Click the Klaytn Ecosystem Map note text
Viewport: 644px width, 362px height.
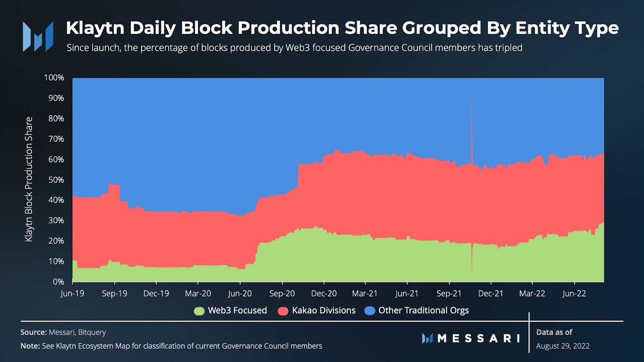pos(171,346)
